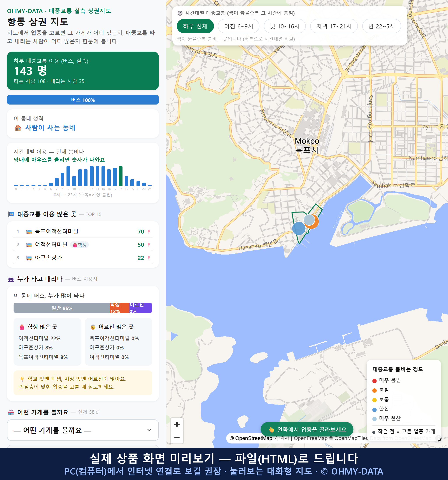Screen dimensions: 448x480
Task: Click the light-blue bubble marker on map
Action: [x=309, y=220]
